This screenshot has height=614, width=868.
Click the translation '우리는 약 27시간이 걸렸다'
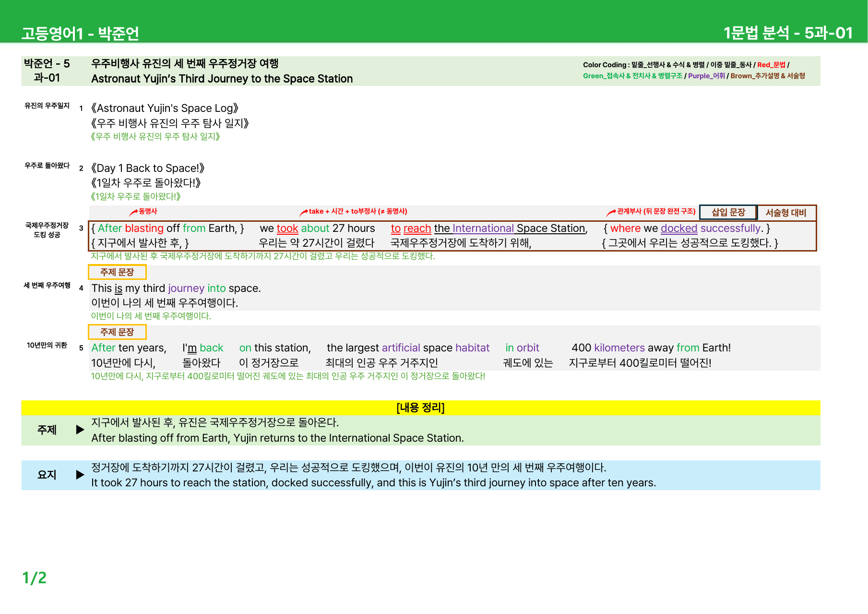pos(317,243)
